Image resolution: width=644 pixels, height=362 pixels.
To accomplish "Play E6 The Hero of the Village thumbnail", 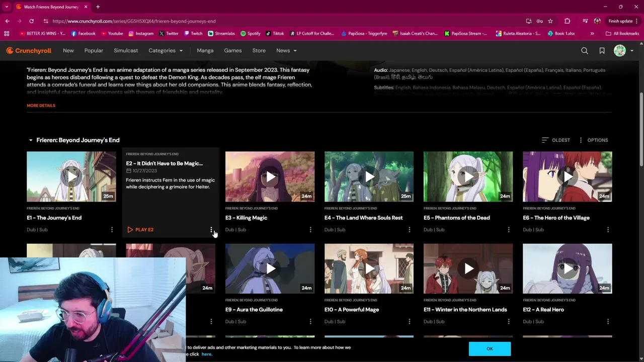I will [x=568, y=176].
